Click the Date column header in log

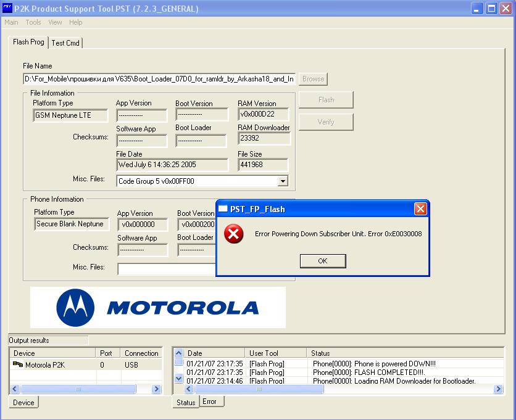[214, 353]
